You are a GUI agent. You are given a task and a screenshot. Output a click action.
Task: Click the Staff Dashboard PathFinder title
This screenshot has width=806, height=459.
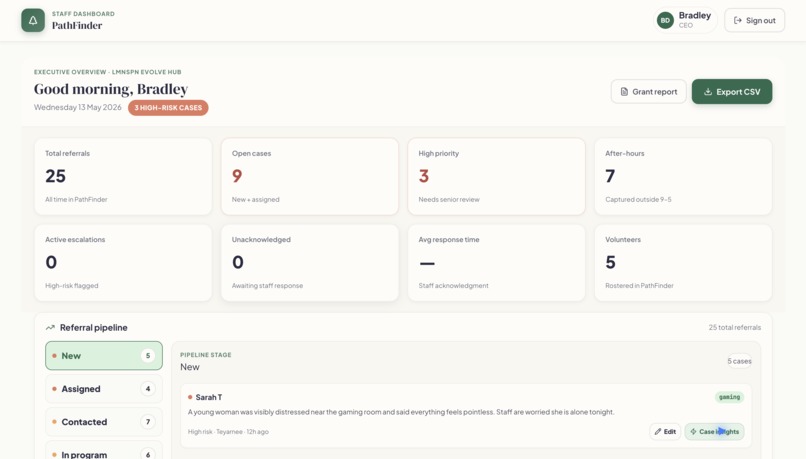[x=83, y=21]
